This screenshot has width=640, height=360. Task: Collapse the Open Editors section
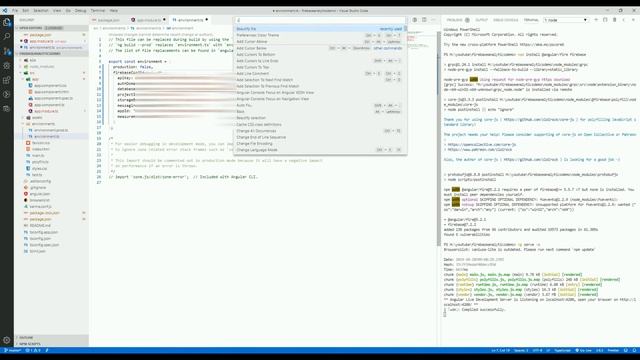pos(52,28)
